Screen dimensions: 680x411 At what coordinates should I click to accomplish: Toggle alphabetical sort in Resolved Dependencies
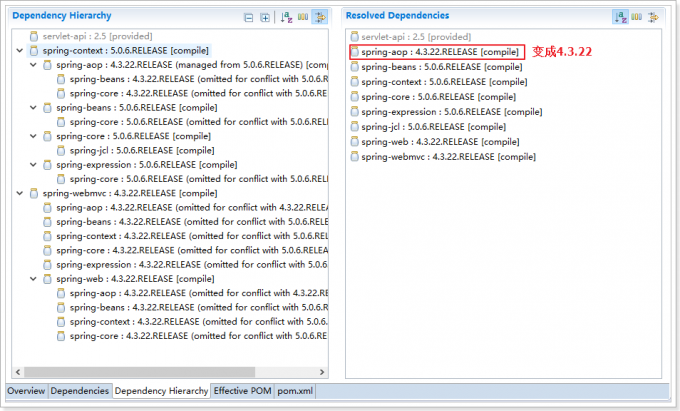tap(621, 17)
